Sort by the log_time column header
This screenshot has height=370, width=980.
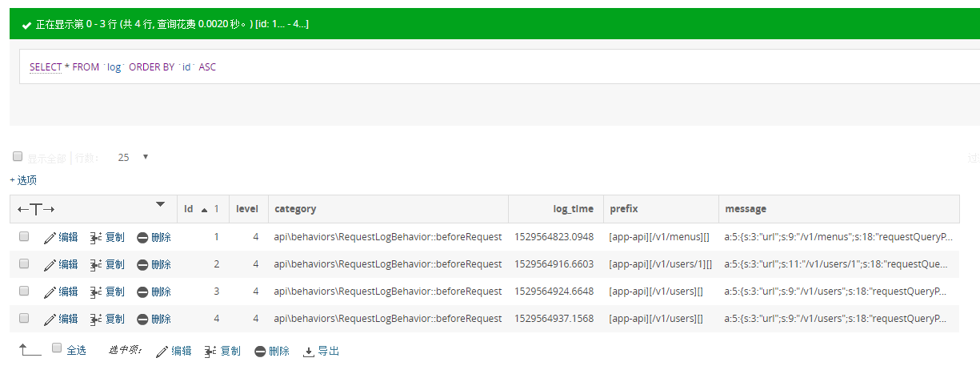[x=573, y=209]
